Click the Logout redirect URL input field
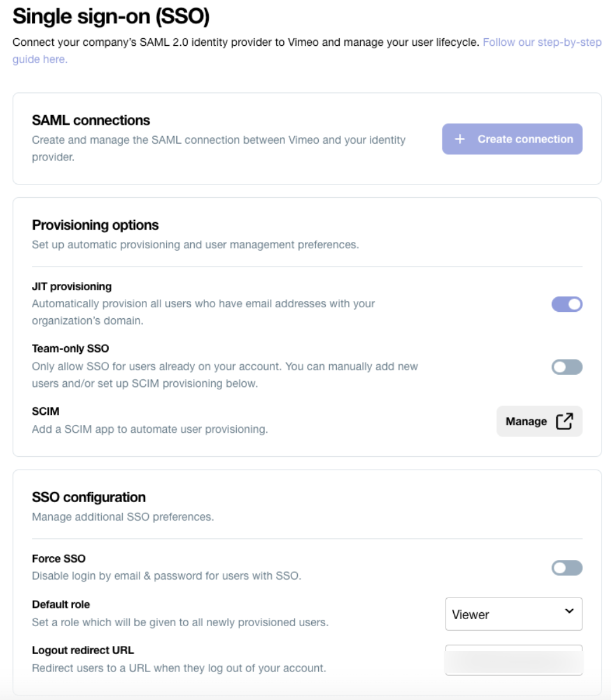 click(x=514, y=660)
